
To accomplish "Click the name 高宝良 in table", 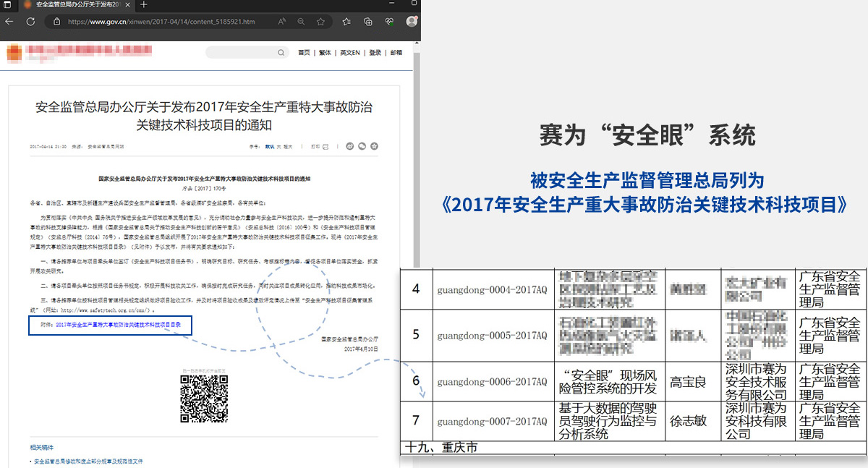I will (688, 381).
